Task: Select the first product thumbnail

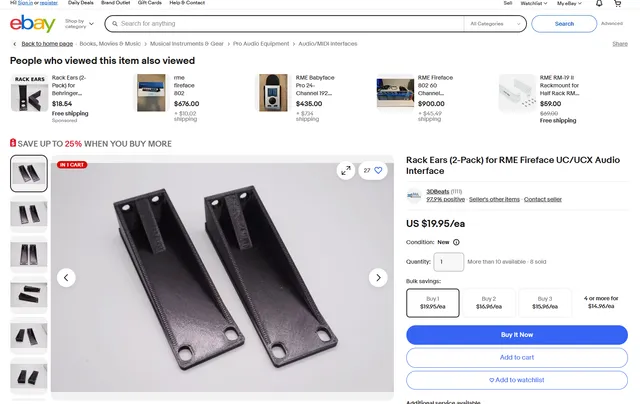Action: [x=29, y=173]
